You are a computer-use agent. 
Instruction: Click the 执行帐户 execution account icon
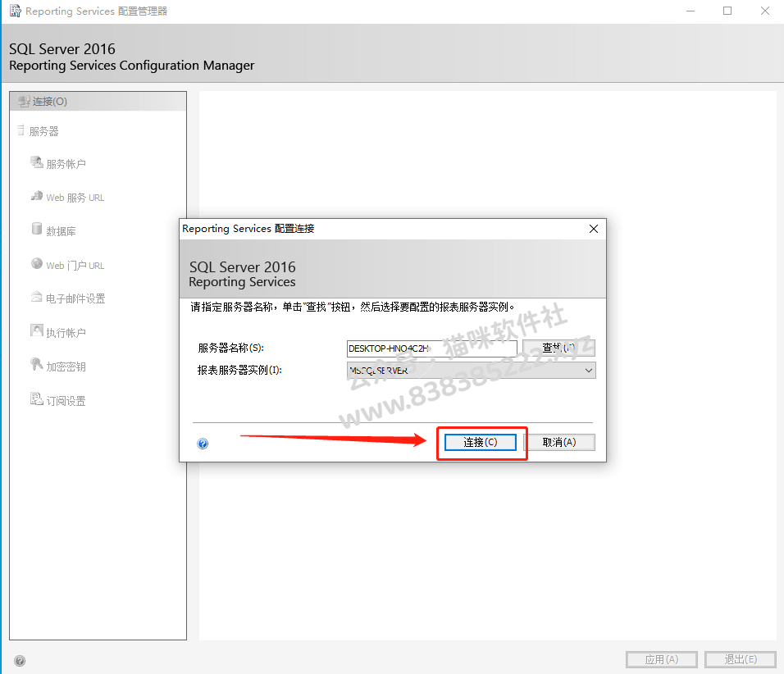click(37, 330)
